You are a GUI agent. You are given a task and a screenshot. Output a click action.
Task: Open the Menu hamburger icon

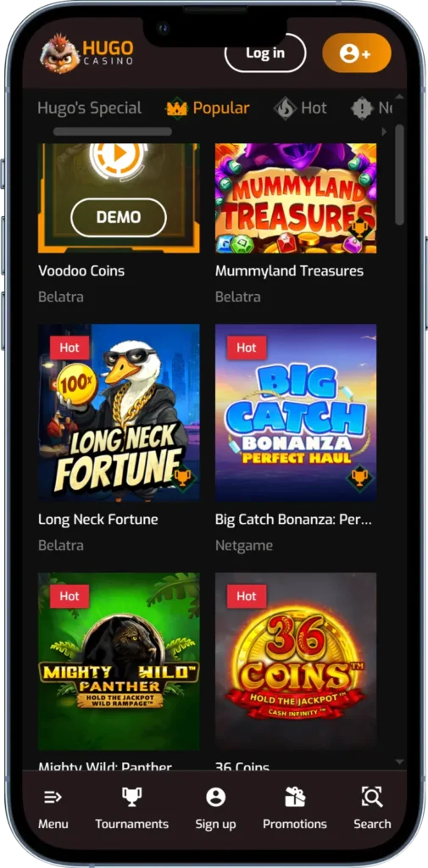click(x=53, y=797)
